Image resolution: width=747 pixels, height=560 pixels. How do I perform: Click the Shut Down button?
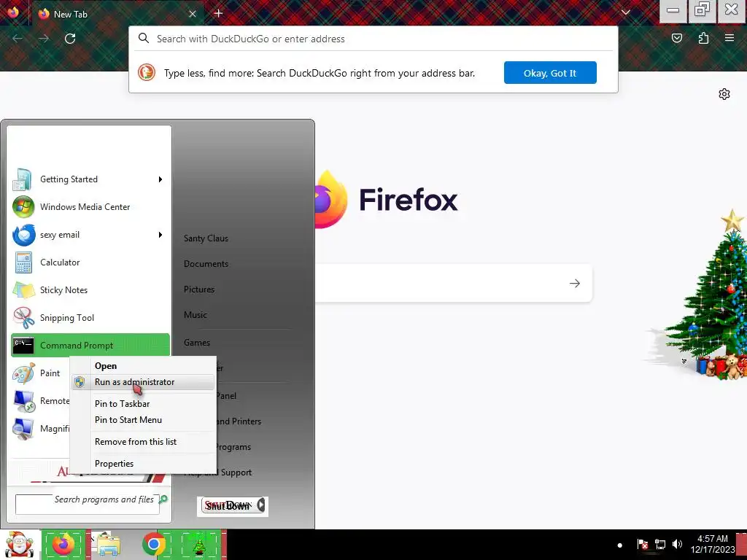(228, 505)
